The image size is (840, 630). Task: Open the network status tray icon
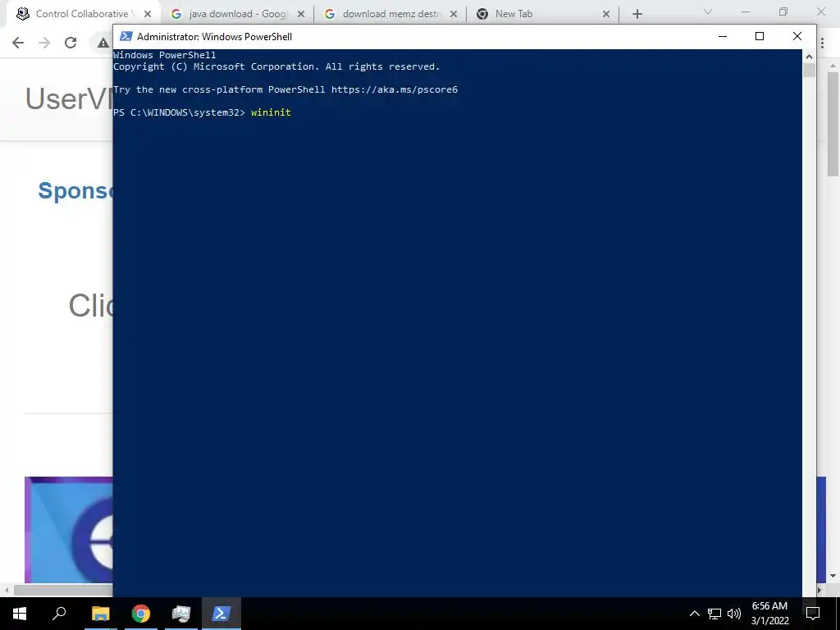pyautogui.click(x=714, y=614)
